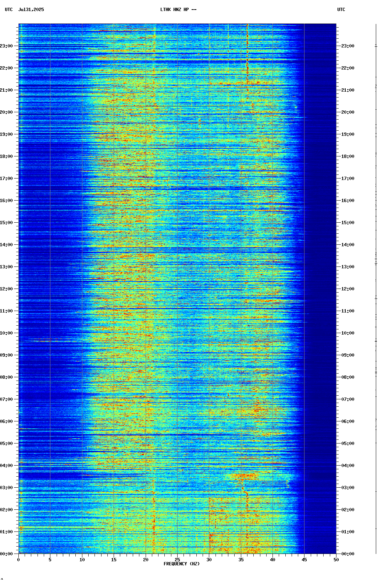Click 03:00 on the left time axis
This screenshot has width=392, height=583.
point(6,488)
